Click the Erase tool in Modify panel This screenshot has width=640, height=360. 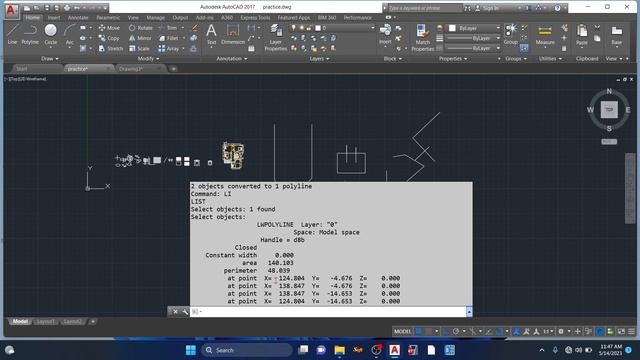click(194, 28)
